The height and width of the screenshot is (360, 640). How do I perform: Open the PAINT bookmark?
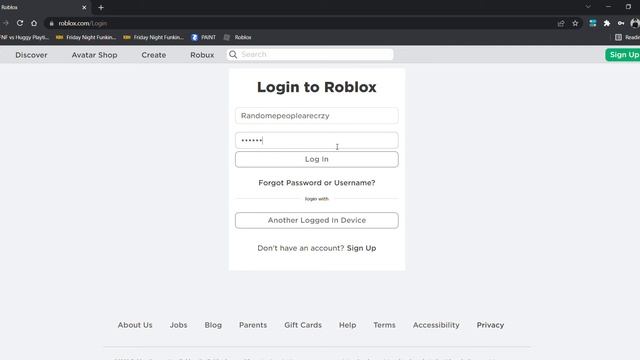tap(204, 37)
